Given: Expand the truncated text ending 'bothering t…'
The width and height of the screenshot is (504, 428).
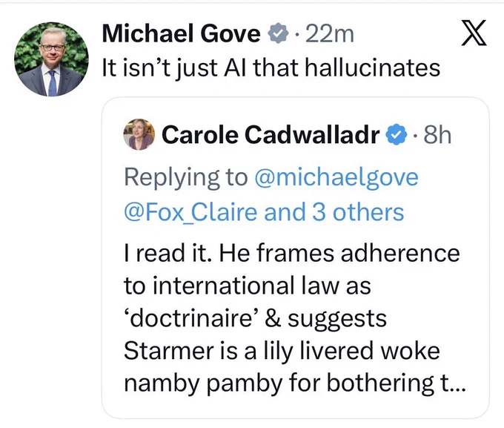Looking at the screenshot, I should (x=453, y=383).
